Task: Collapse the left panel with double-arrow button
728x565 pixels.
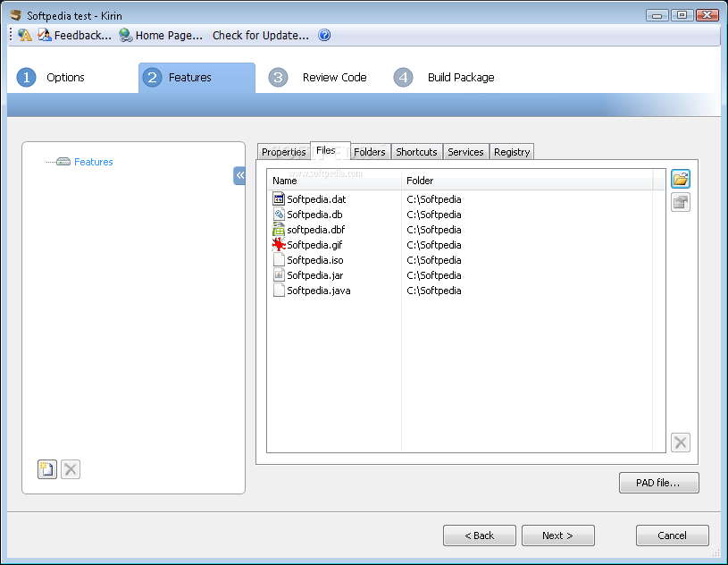Action: [239, 175]
